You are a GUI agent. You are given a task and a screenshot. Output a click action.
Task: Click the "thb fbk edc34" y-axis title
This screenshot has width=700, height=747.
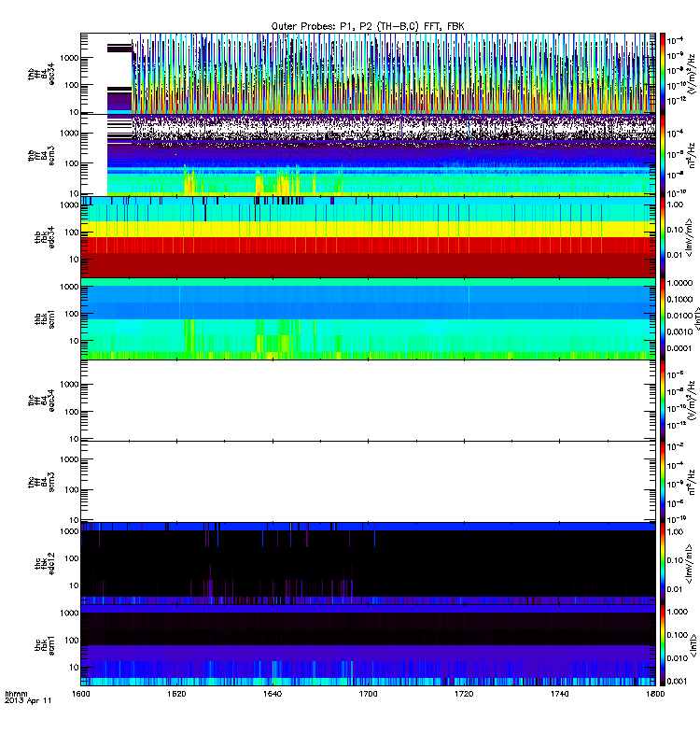44,237
